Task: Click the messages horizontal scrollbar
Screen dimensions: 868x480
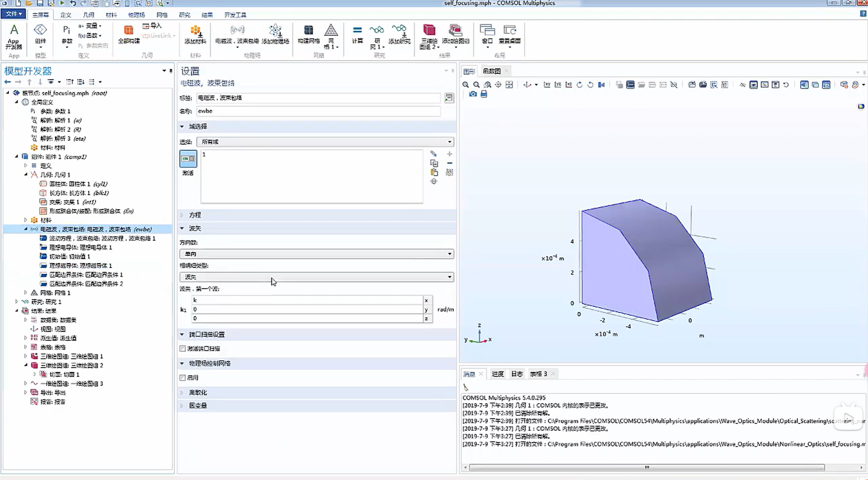Action: click(x=646, y=467)
